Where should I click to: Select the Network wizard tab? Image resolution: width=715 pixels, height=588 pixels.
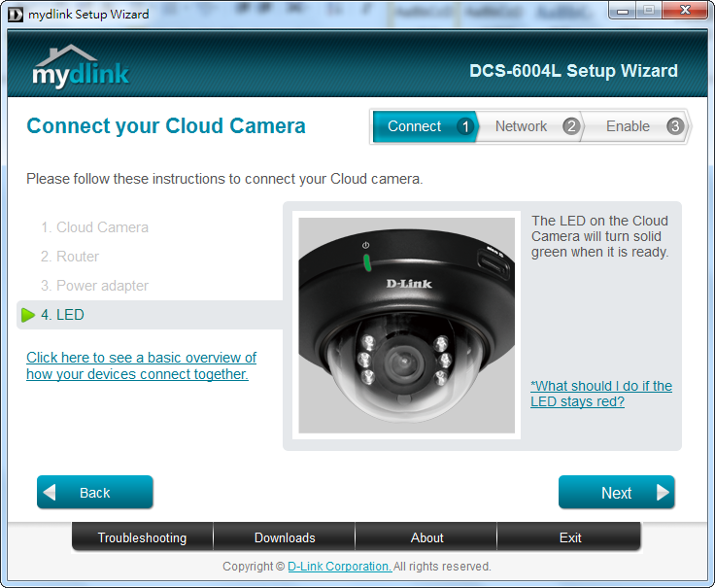click(x=521, y=126)
